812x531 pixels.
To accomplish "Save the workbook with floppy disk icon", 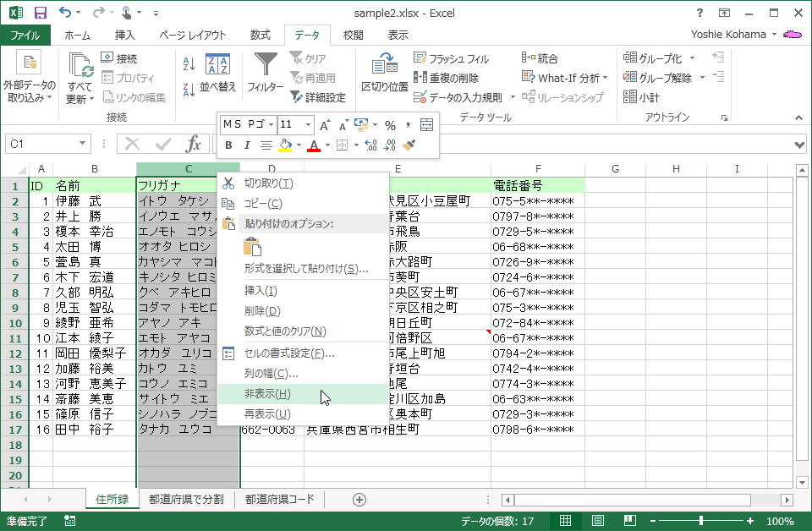I will 40,13.
